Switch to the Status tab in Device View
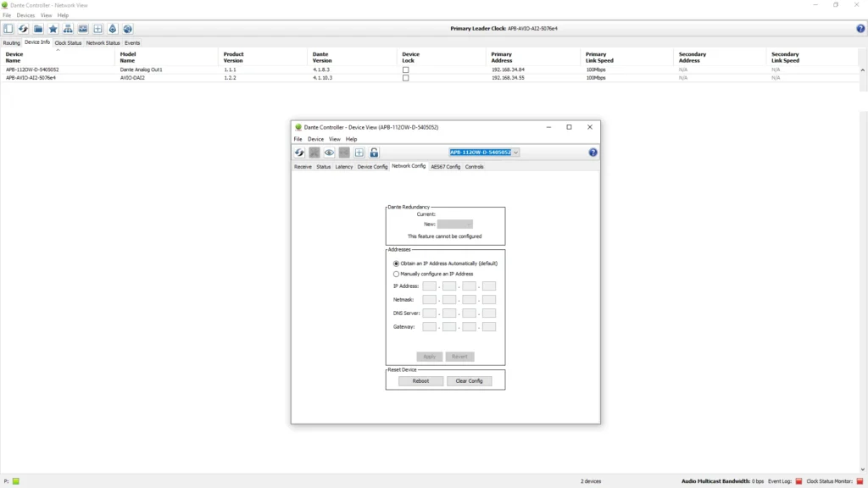This screenshot has width=868, height=488. click(x=323, y=167)
